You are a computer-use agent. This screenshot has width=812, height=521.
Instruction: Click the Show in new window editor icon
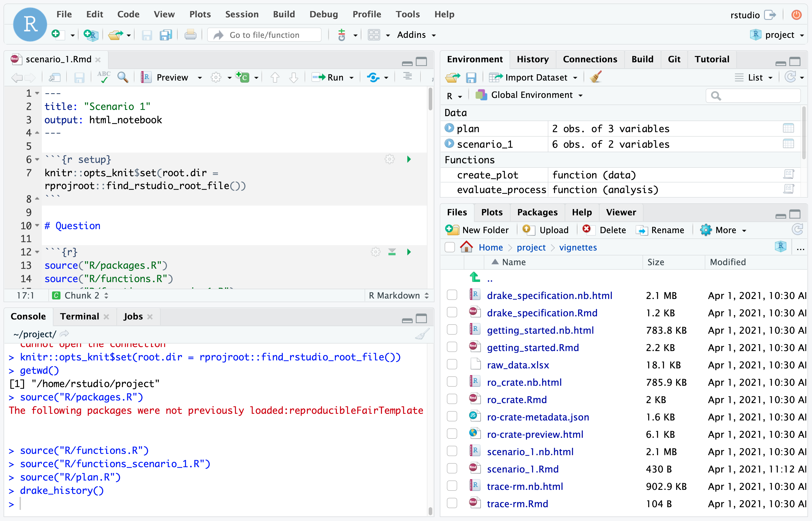[x=54, y=77]
